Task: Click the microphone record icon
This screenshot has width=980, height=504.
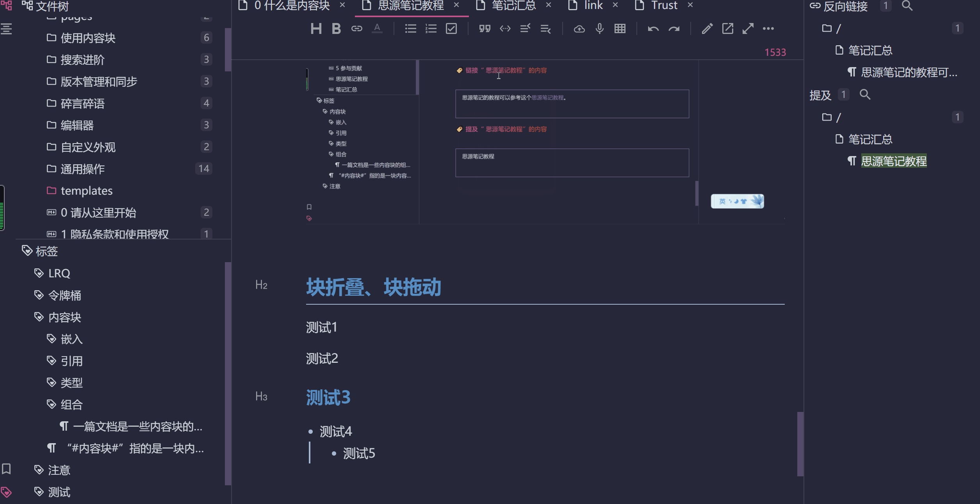Action: point(599,28)
